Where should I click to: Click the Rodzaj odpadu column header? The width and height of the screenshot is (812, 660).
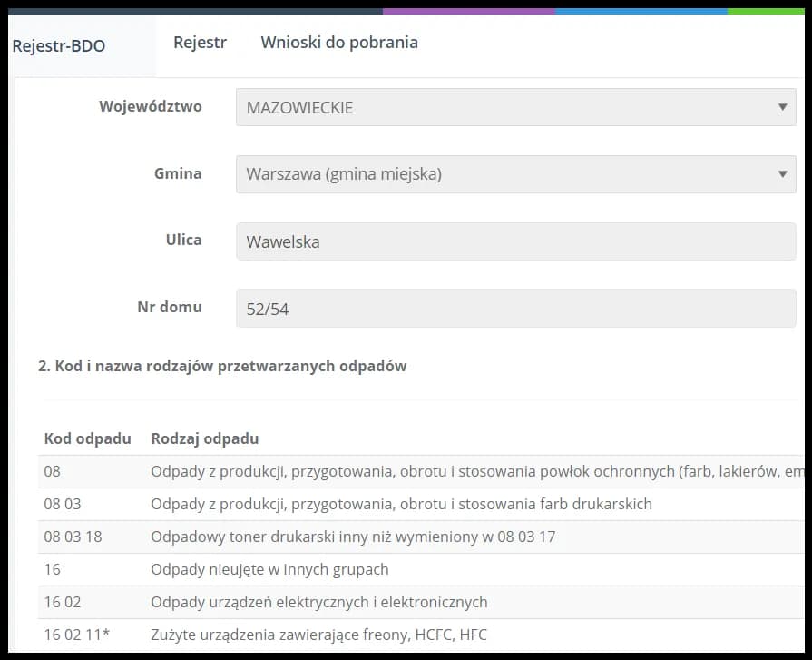tap(204, 438)
